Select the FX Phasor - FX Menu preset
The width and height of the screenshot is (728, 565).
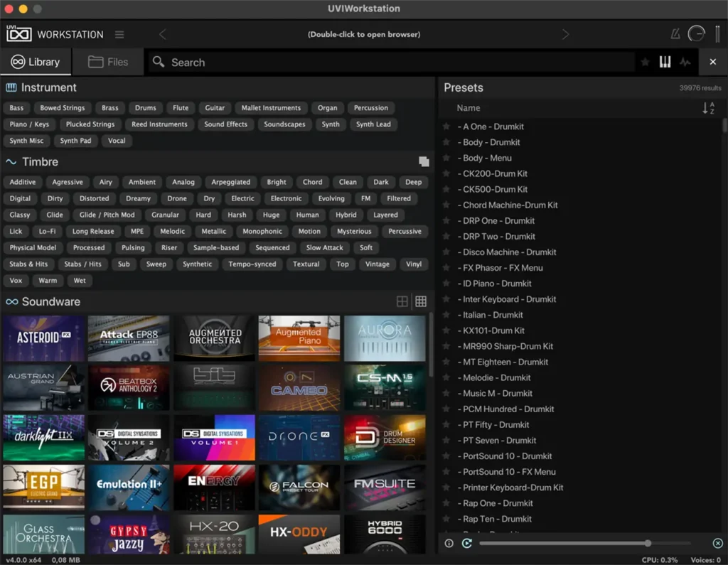click(500, 268)
